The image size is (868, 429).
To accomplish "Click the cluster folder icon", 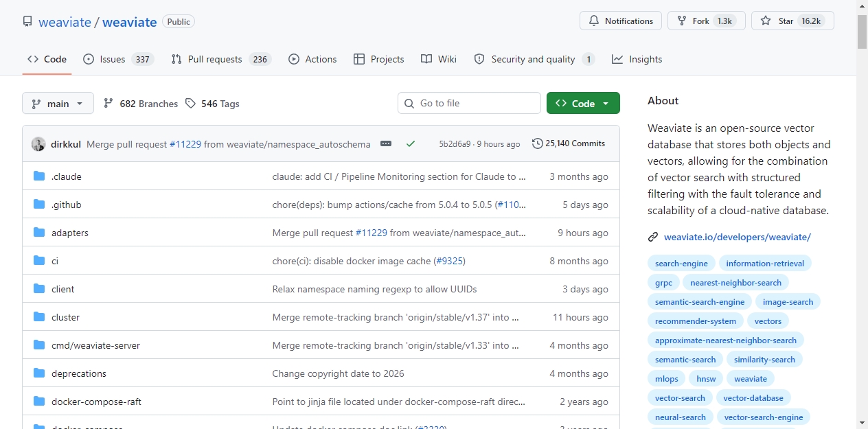I will point(39,317).
